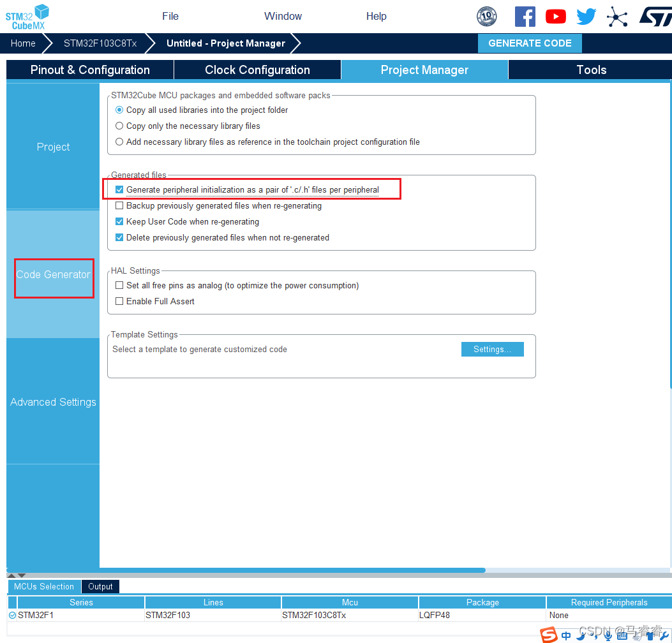Switch to Clock Configuration tab
672x643 pixels.
[x=257, y=70]
